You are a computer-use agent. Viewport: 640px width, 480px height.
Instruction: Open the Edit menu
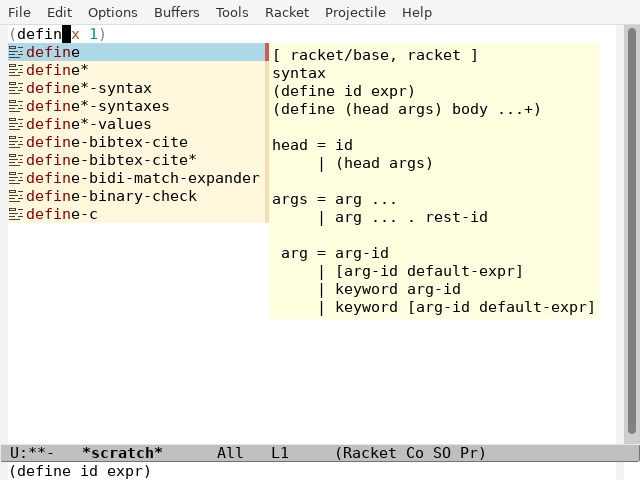tap(60, 12)
